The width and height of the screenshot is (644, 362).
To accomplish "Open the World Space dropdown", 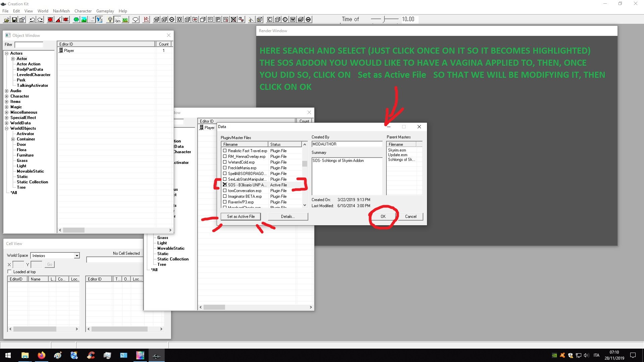I will (77, 256).
